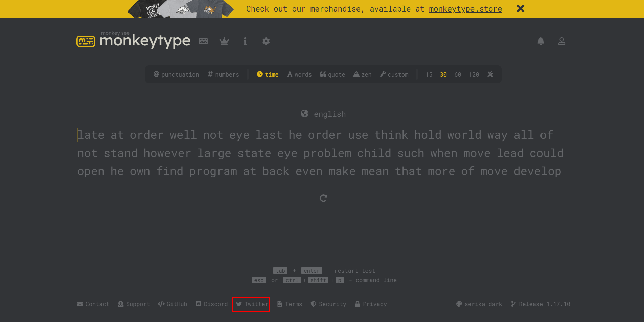Select the 60 second test duration

458,74
